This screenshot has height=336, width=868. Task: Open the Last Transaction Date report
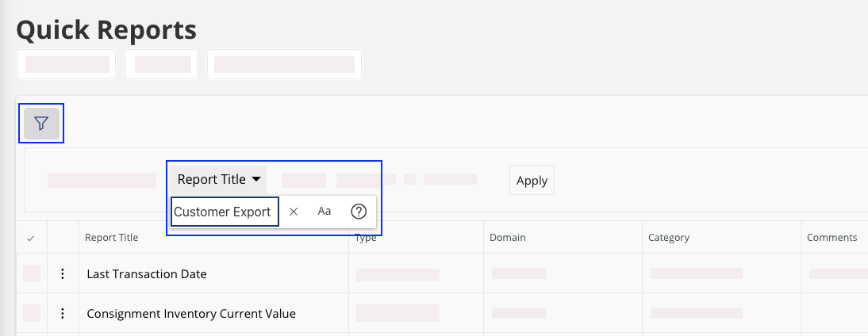pyautogui.click(x=147, y=274)
